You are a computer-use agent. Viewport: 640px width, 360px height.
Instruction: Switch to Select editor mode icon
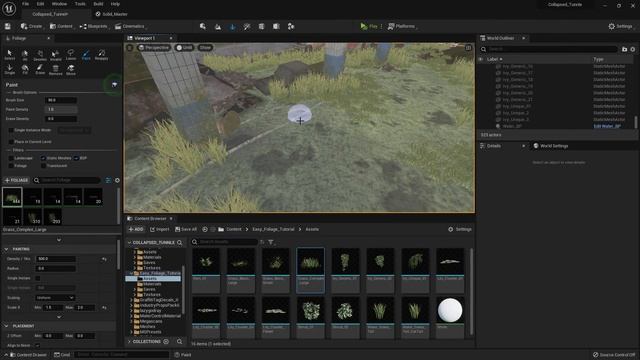203,26
